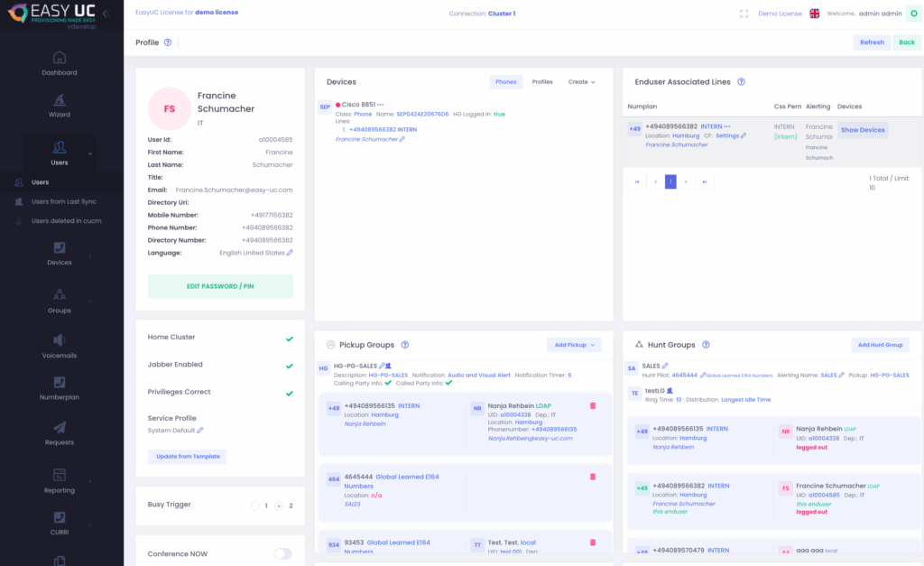The image size is (924, 566).
Task: Open the CURRI section
Action: pos(59,524)
